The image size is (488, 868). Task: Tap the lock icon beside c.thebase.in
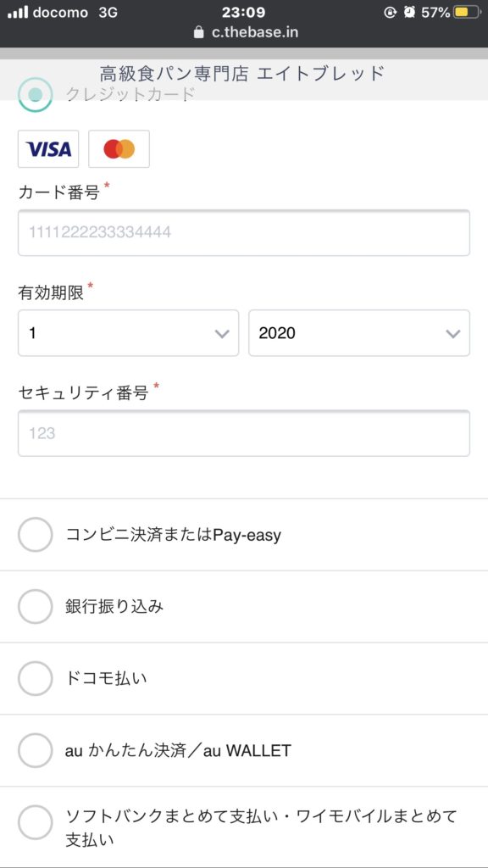coord(199,32)
